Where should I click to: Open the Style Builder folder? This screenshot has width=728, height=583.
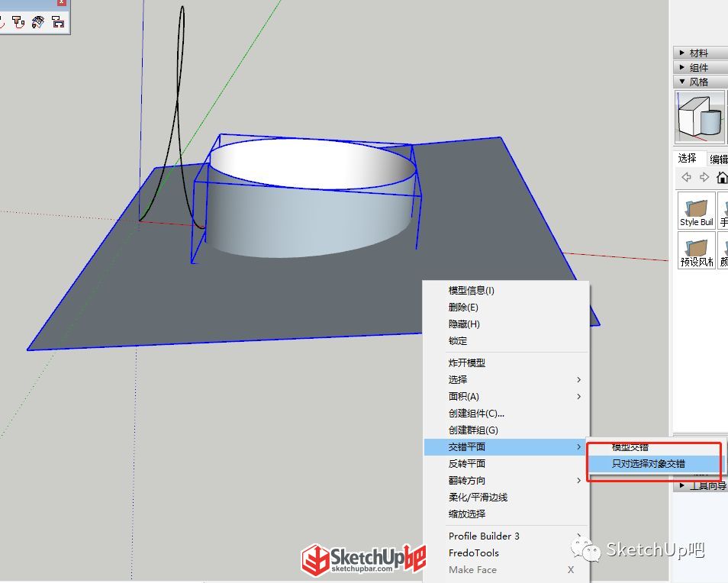pos(697,211)
